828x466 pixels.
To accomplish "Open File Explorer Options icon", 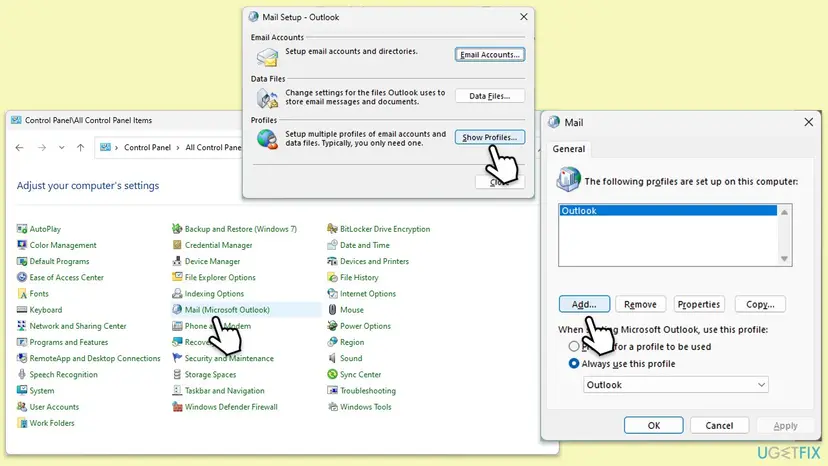I will pyautogui.click(x=177, y=277).
